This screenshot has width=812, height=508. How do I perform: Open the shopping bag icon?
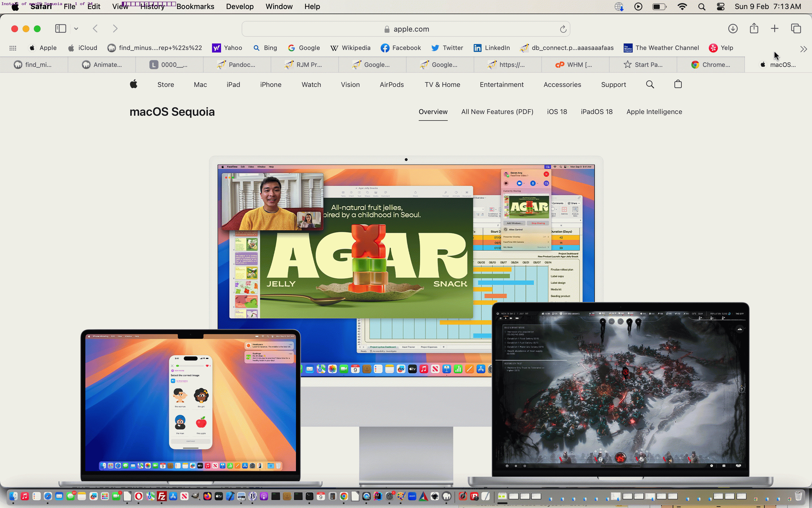[678, 84]
